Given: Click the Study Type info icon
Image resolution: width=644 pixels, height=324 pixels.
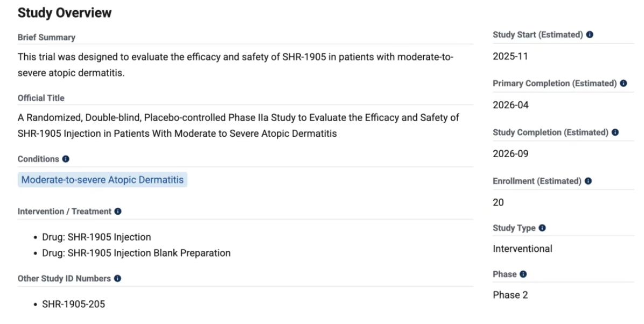Looking at the screenshot, I should click(x=542, y=228).
